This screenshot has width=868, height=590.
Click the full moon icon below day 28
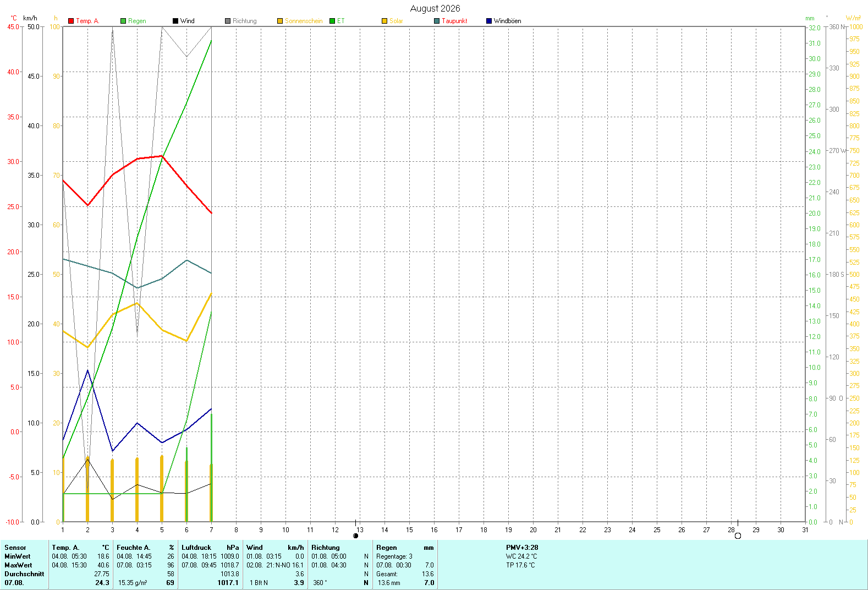[x=738, y=536]
